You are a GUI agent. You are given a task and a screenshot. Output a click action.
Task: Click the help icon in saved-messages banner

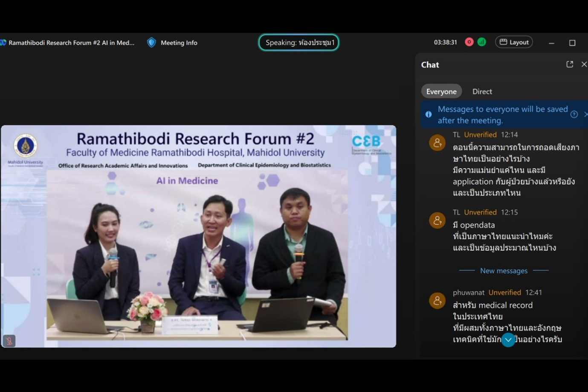coord(574,114)
